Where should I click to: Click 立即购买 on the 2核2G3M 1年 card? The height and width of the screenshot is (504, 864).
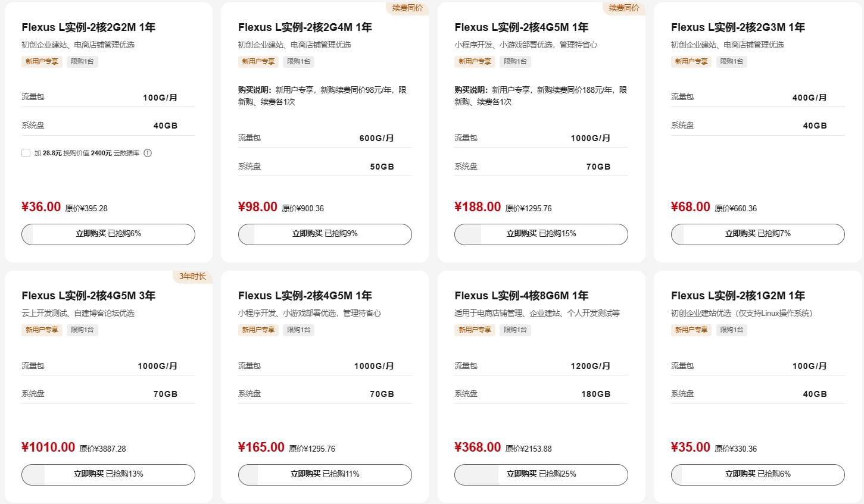[x=757, y=234]
